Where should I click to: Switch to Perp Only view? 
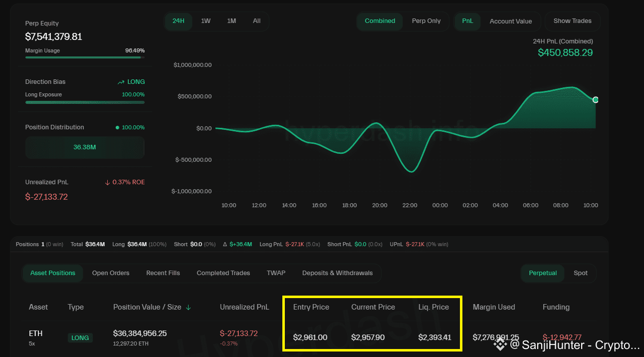pyautogui.click(x=426, y=21)
